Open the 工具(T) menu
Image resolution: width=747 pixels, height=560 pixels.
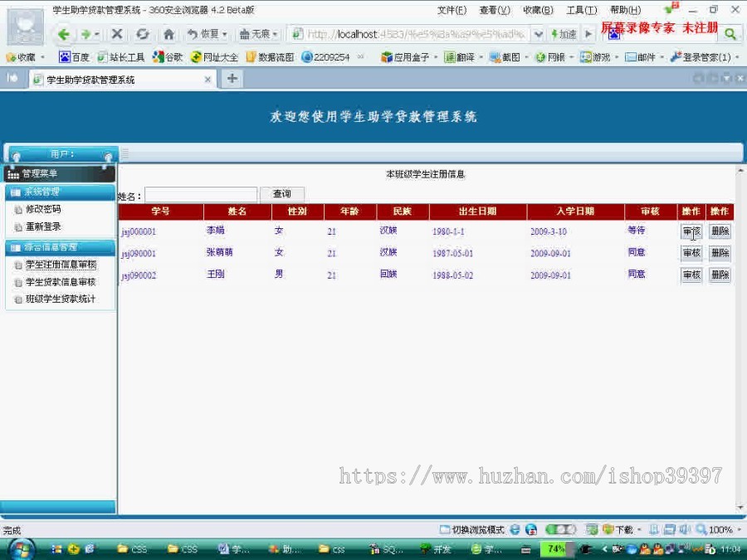click(x=582, y=10)
